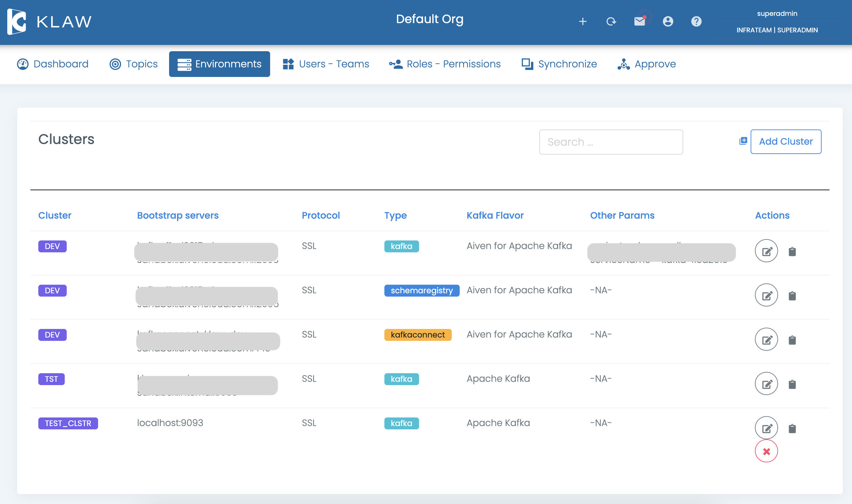
Task: Expand the Synchronize menu
Action: click(559, 64)
